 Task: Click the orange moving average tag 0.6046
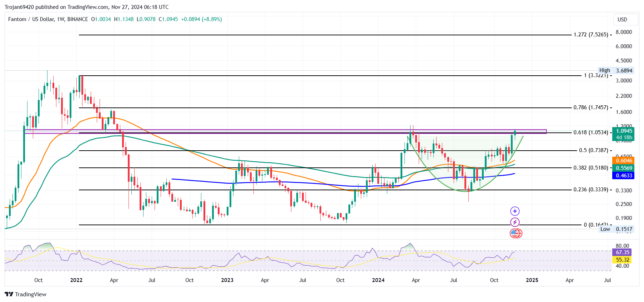(623, 161)
